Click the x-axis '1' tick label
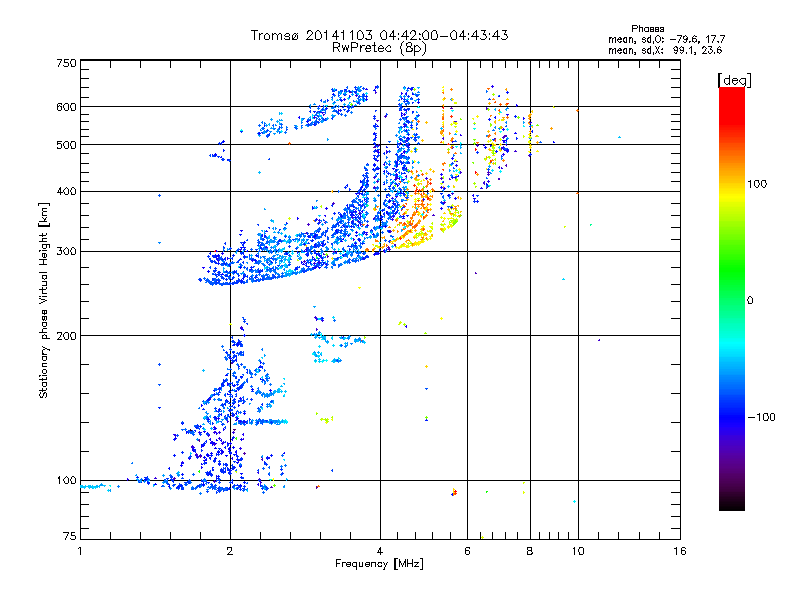This screenshot has height=600, width=800. click(x=80, y=551)
